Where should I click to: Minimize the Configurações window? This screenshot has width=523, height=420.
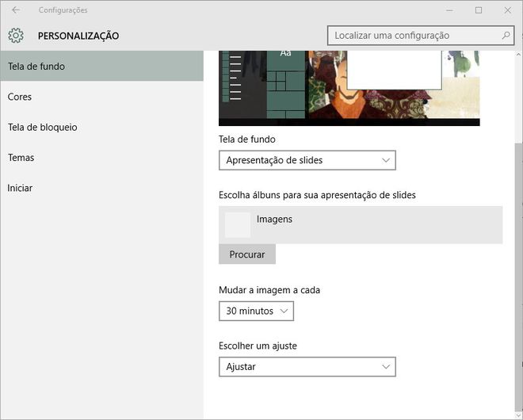point(449,10)
